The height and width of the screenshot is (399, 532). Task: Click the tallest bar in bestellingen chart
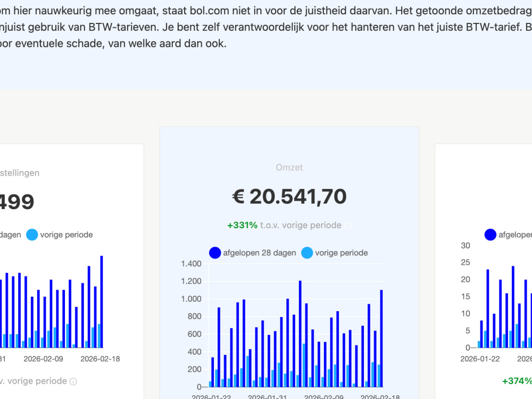[x=102, y=302]
